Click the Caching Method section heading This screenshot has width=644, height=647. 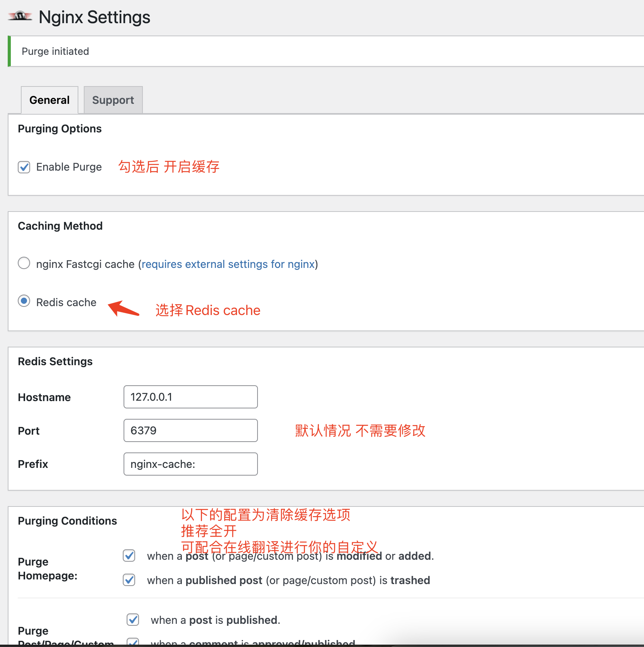click(60, 226)
